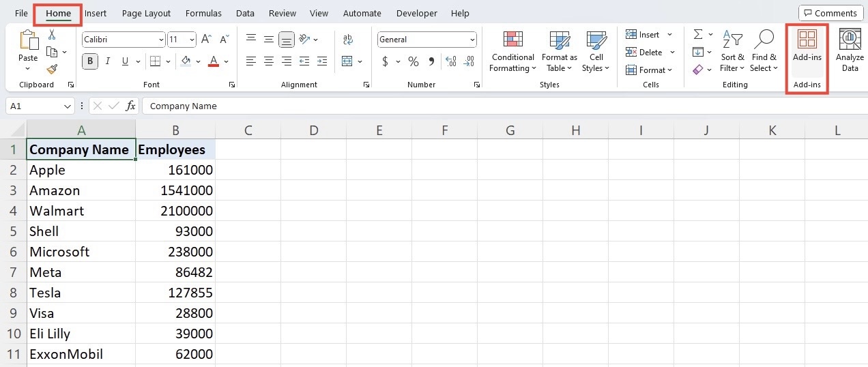Click the formula bar showing Company Name
Screen dimensions: 868x367
click(504, 106)
